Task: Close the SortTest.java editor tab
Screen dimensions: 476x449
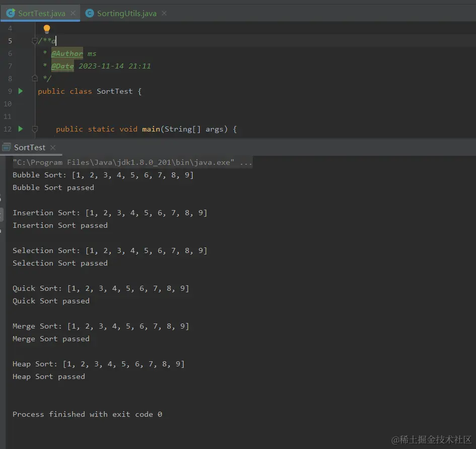Action: tap(73, 13)
